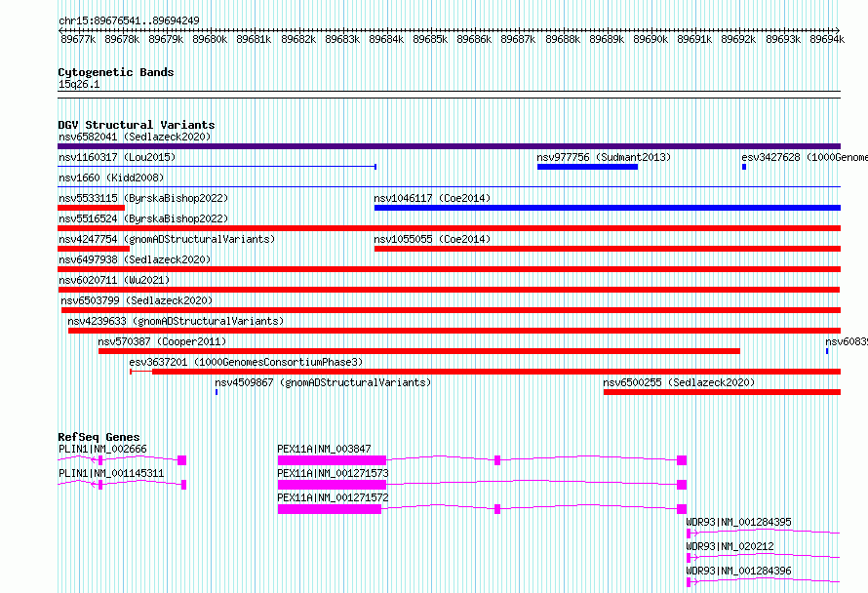Open the nsv1160317 (Lou2015) variant

tap(117, 157)
